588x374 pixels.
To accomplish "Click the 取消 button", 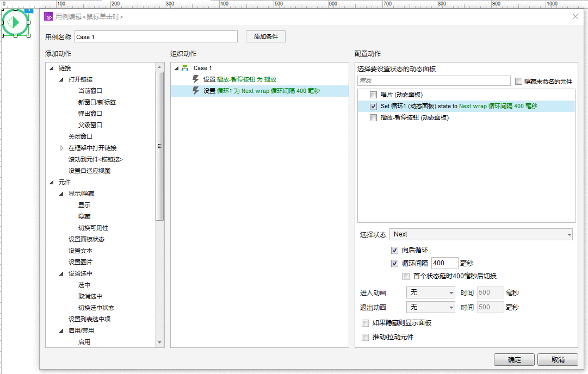I will coord(558,359).
